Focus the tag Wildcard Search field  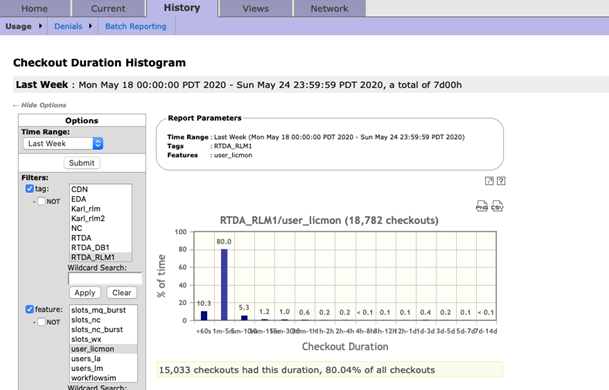tap(105, 279)
